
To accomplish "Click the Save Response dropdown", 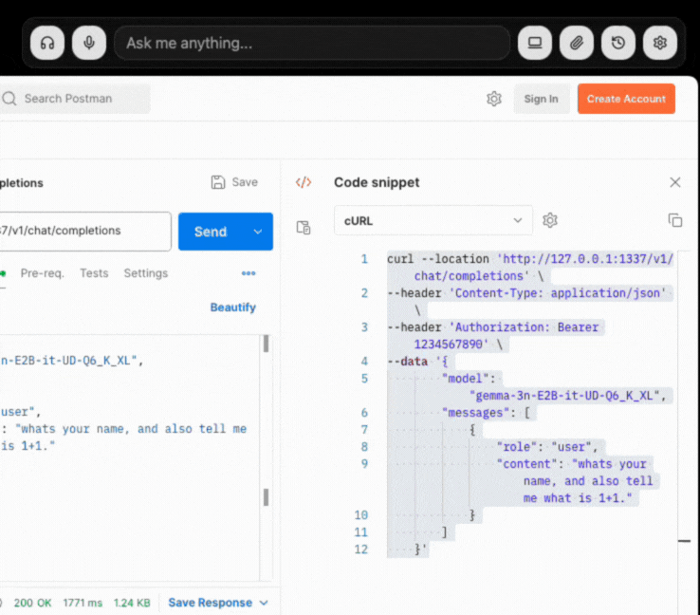I will click(x=218, y=603).
